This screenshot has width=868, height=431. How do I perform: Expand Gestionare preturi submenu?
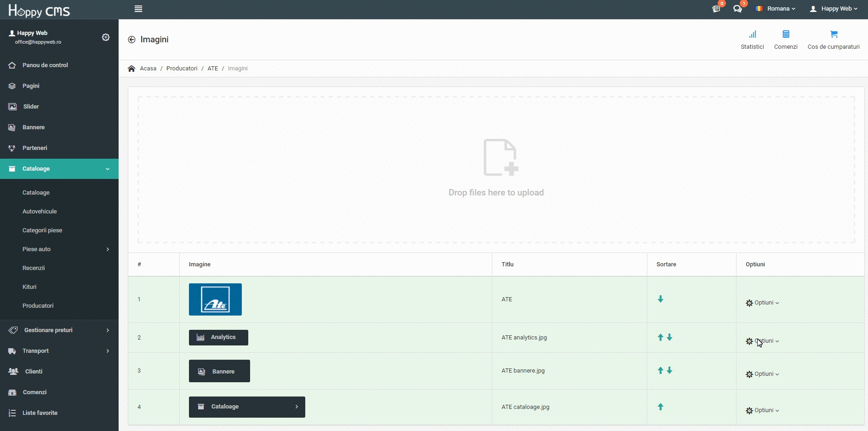coord(59,330)
